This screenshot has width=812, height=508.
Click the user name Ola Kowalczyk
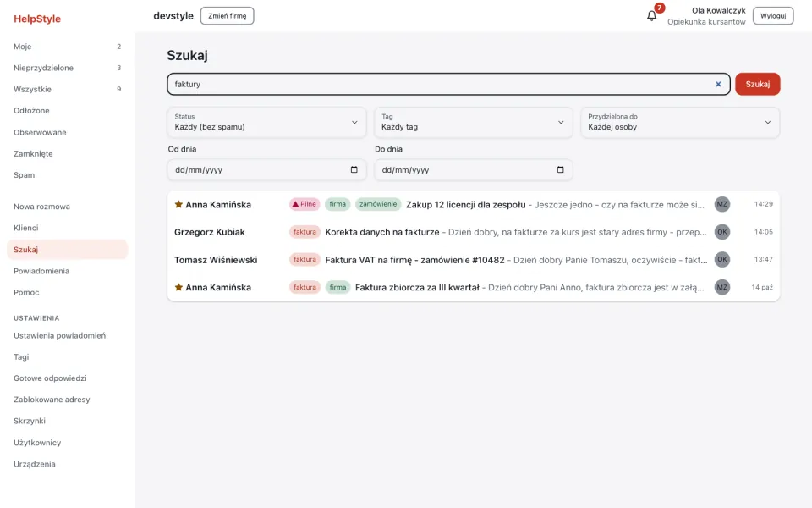pyautogui.click(x=719, y=10)
